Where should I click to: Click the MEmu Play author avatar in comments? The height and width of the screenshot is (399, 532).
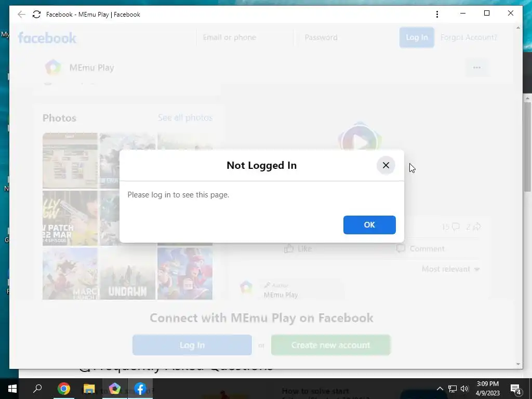(x=246, y=287)
